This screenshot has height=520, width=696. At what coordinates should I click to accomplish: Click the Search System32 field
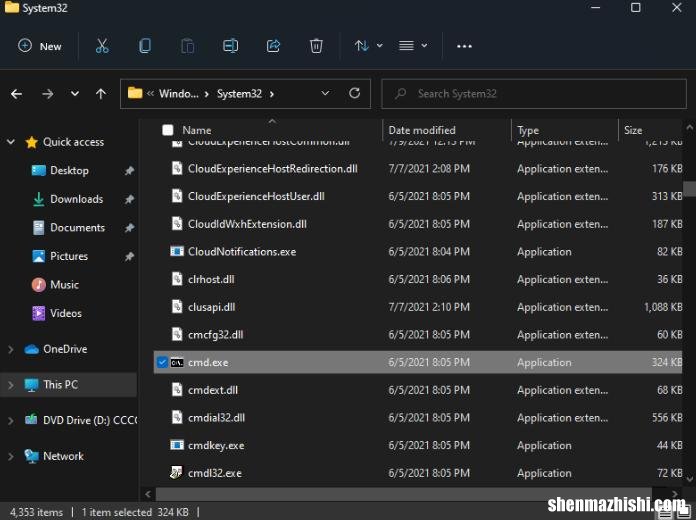pyautogui.click(x=534, y=94)
